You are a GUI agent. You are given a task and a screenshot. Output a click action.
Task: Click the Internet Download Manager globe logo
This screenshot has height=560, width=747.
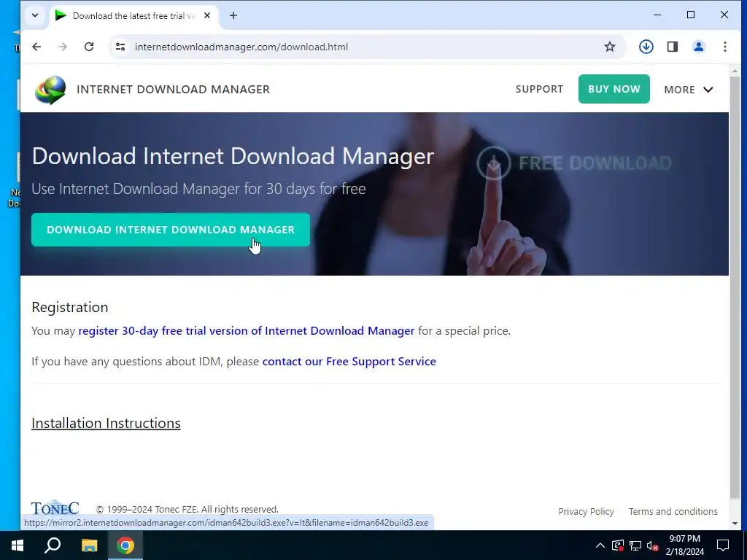pyautogui.click(x=50, y=90)
